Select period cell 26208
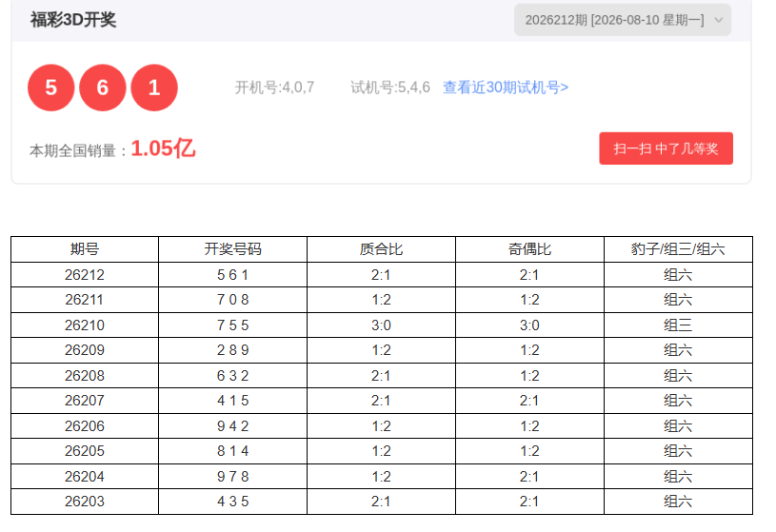The image size is (776, 532). pos(85,376)
